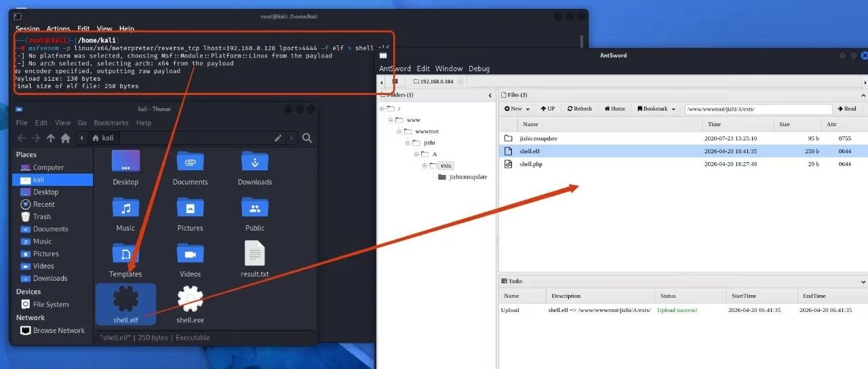This screenshot has width=868, height=369.
Task: Open the New dropdown in AntSword
Action: click(517, 109)
